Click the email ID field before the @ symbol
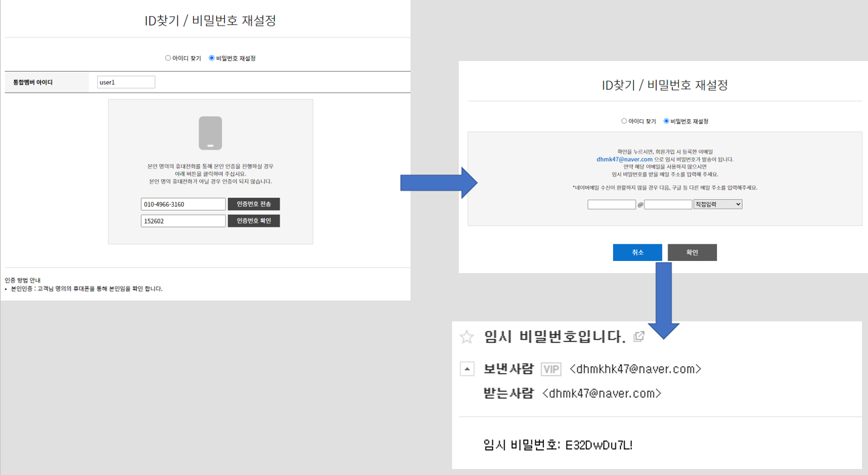 (611, 203)
